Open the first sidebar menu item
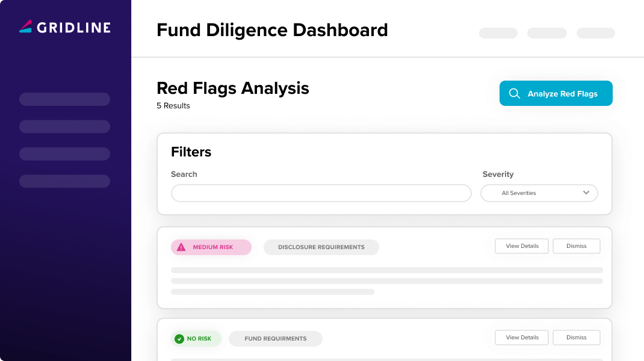 [64, 99]
